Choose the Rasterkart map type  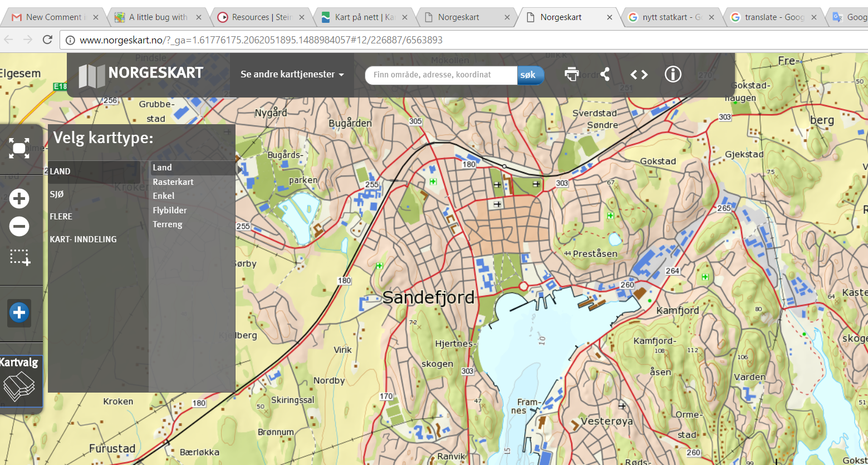pyautogui.click(x=173, y=182)
